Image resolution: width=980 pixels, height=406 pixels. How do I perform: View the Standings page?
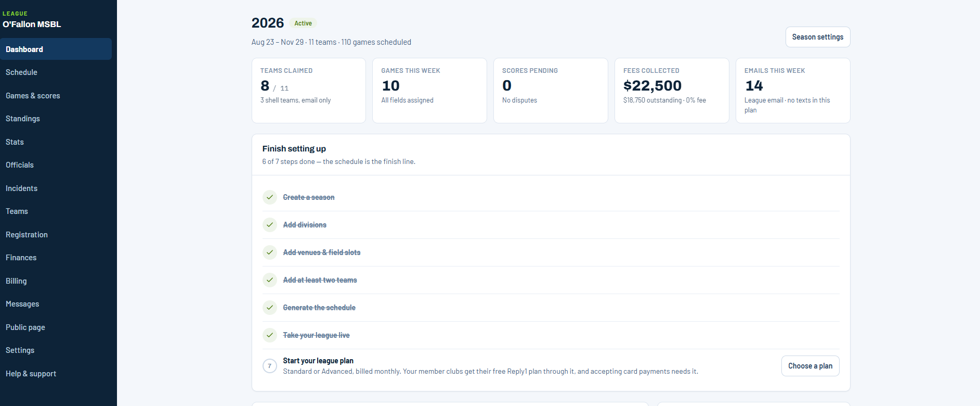pos(56,119)
